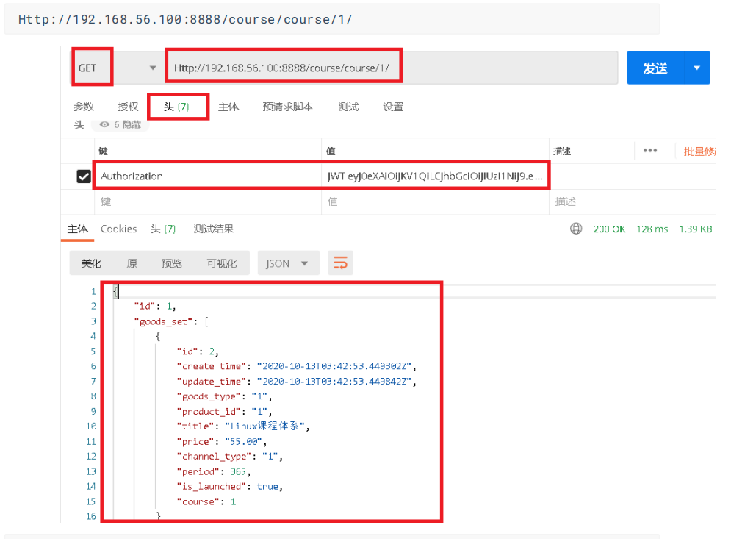This screenshot has height=539, width=756.
Task: Click the empty 值 value field
Action: tap(435, 201)
